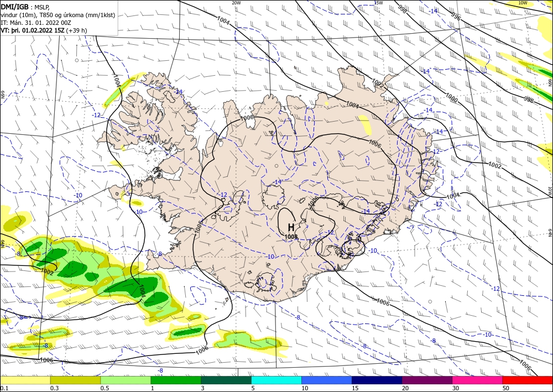Click the '1000' isobar label
Screen dimensions: 553x392
click(x=451, y=98)
